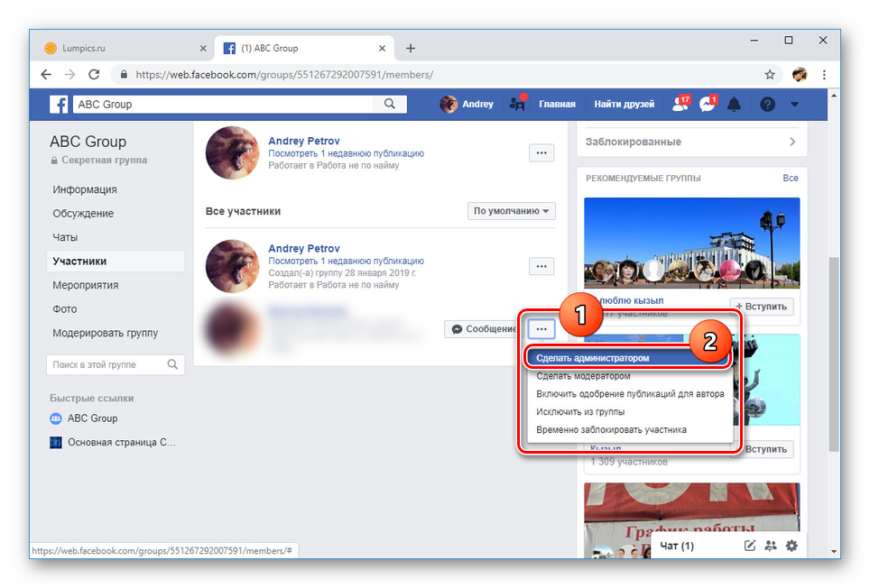
Task: Click three-dot button of blurred member
Action: [x=541, y=328]
